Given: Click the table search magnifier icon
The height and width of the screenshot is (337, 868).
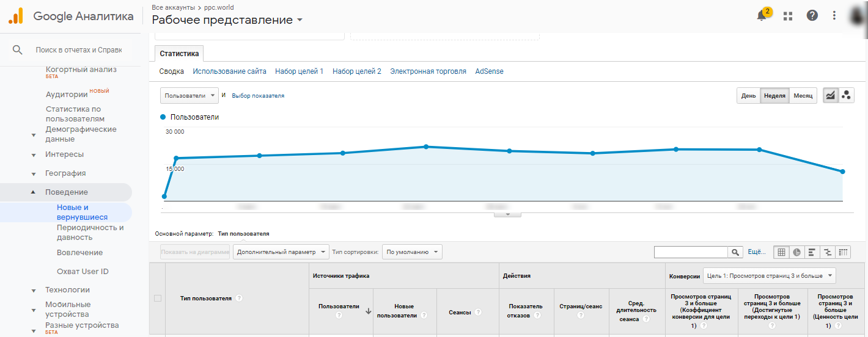Looking at the screenshot, I should (735, 252).
